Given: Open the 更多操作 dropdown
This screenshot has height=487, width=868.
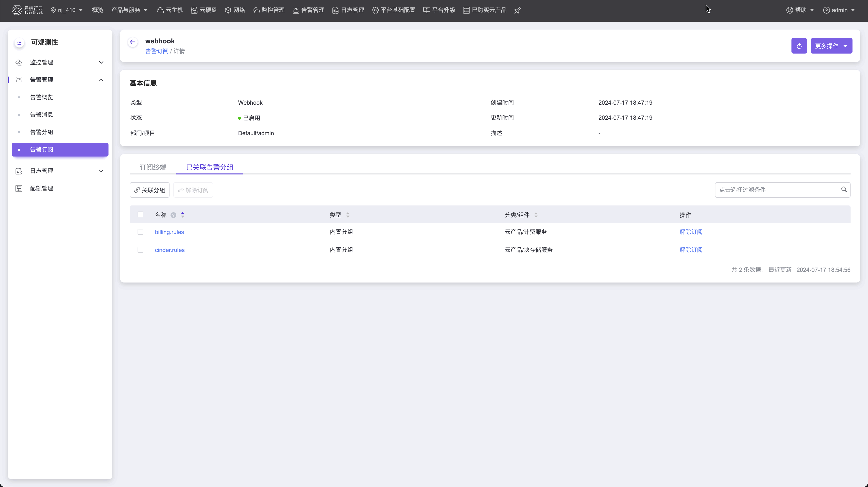Looking at the screenshot, I should [x=831, y=46].
